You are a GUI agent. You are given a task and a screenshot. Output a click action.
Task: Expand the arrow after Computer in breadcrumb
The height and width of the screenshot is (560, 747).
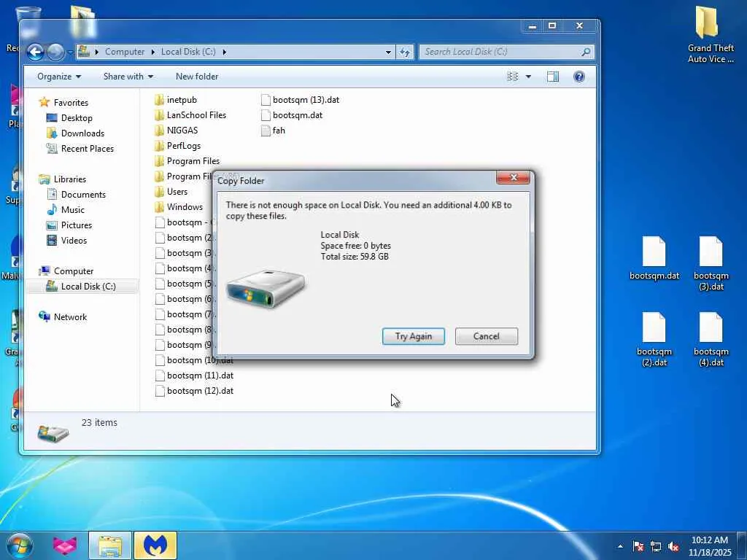153,52
